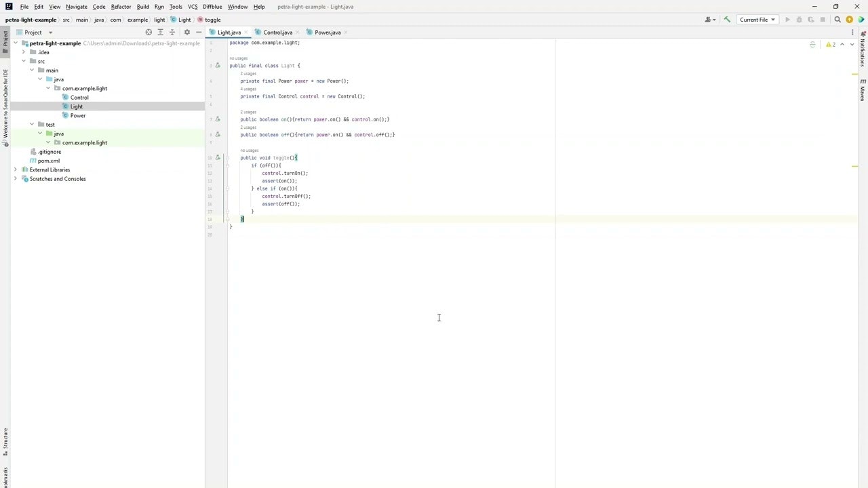Toggle the Structure tool window

(x=5, y=441)
